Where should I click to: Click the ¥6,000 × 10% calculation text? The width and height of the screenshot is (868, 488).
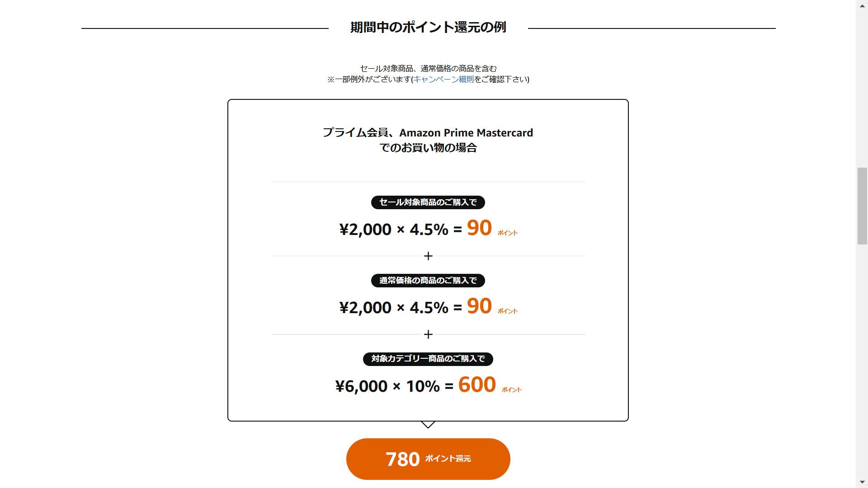(x=387, y=386)
